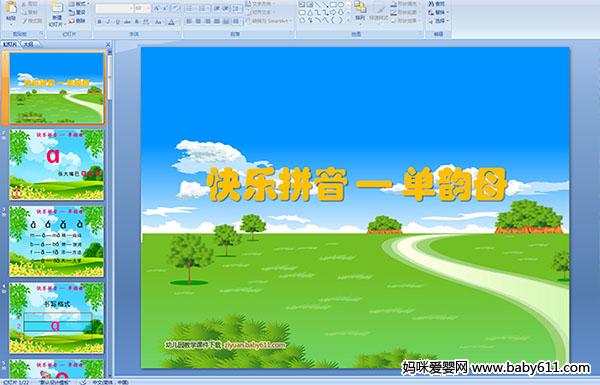Select the oval shape in shapes gallery
The height and width of the screenshot is (385, 600).
pyautogui.click(x=342, y=5)
